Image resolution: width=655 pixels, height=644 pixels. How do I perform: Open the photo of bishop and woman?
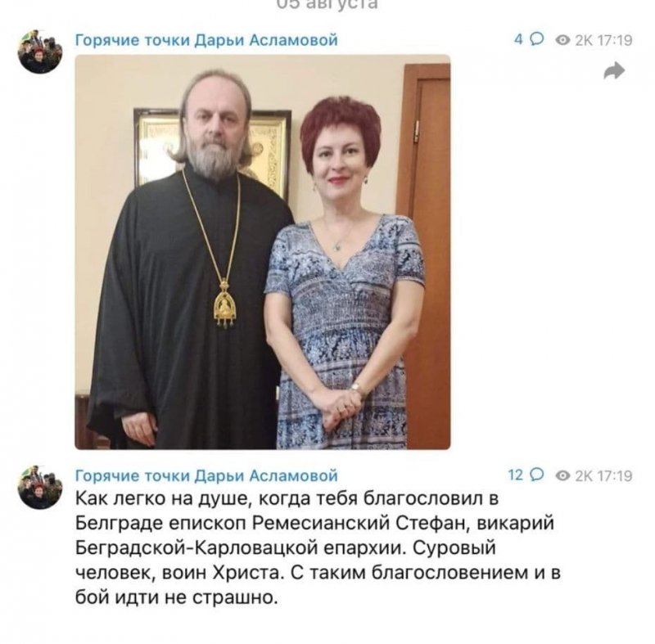[x=263, y=252]
